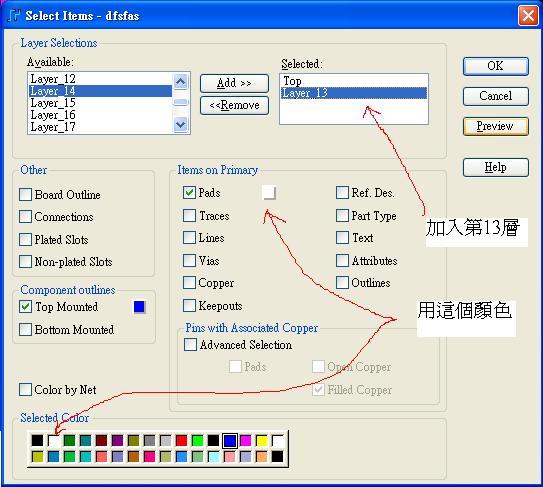The width and height of the screenshot is (543, 487).
Task: Choose the yellow swatch in the top row
Action: pyautogui.click(x=262, y=441)
